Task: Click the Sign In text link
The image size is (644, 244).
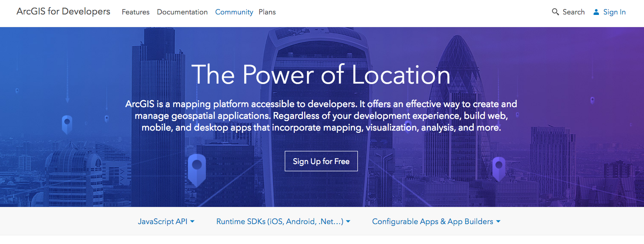Action: pyautogui.click(x=614, y=12)
